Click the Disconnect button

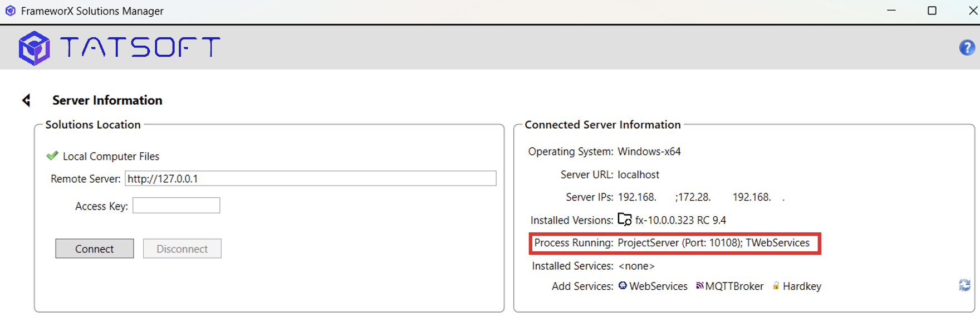(x=182, y=249)
